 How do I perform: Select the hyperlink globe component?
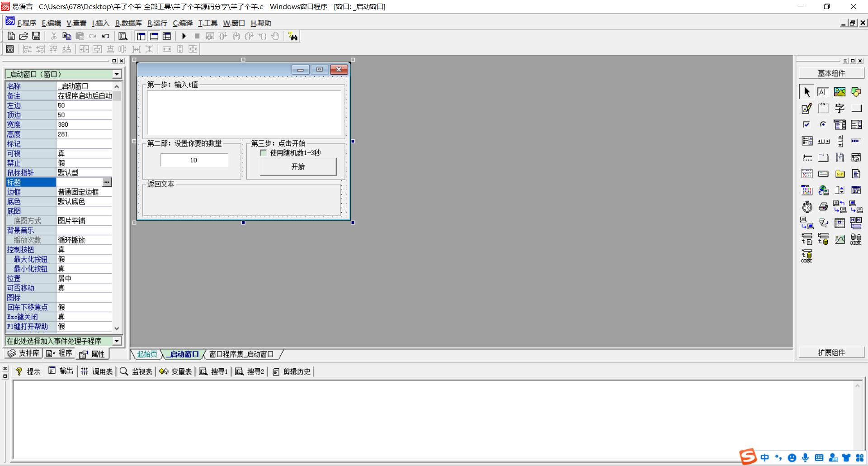click(823, 190)
